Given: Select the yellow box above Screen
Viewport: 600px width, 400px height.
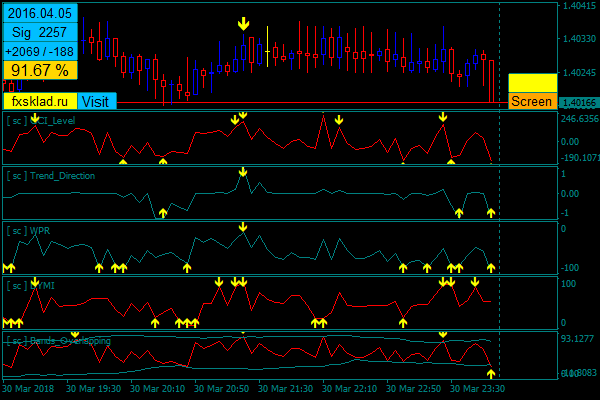Looking at the screenshot, I should pos(532,83).
